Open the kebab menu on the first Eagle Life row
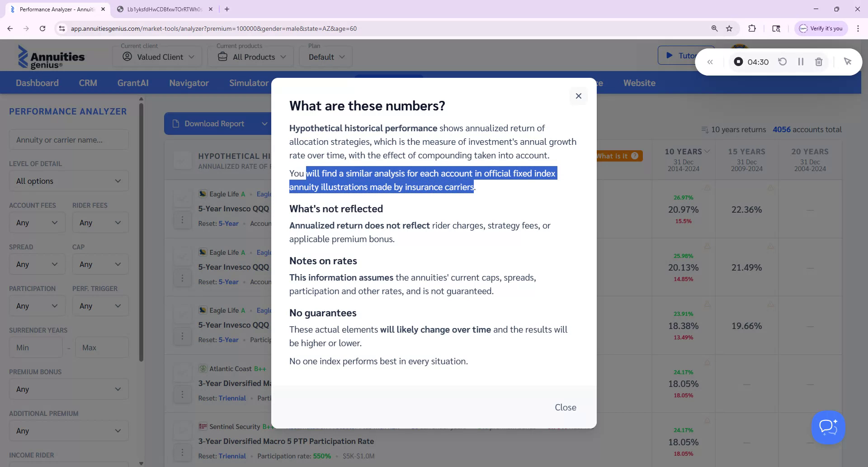Viewport: 868px width, 467px height. (x=183, y=219)
